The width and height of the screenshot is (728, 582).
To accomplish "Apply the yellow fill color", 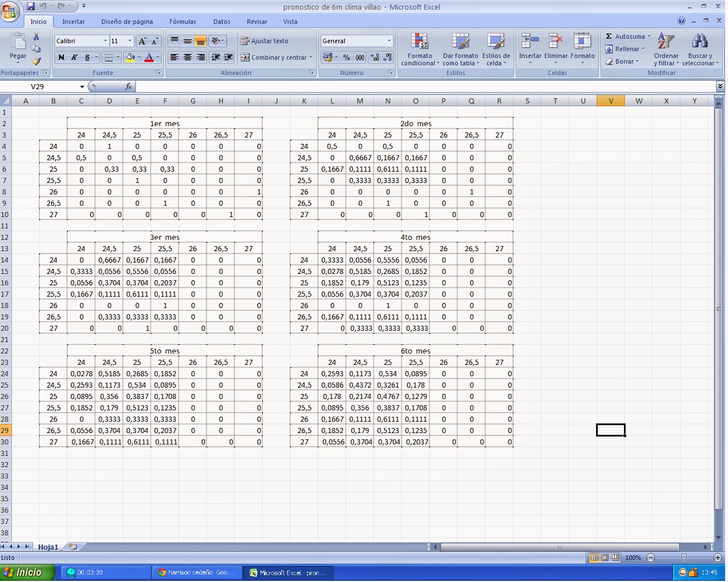I will tap(130, 57).
